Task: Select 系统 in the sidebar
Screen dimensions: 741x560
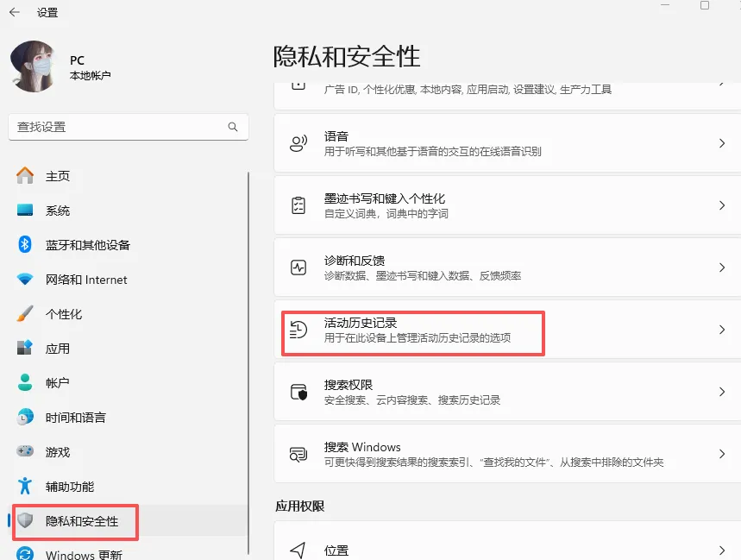Action: [129, 211]
